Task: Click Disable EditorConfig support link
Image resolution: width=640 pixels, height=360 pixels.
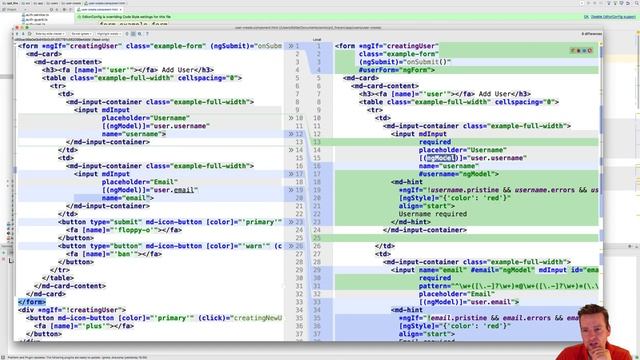Action: (613, 17)
